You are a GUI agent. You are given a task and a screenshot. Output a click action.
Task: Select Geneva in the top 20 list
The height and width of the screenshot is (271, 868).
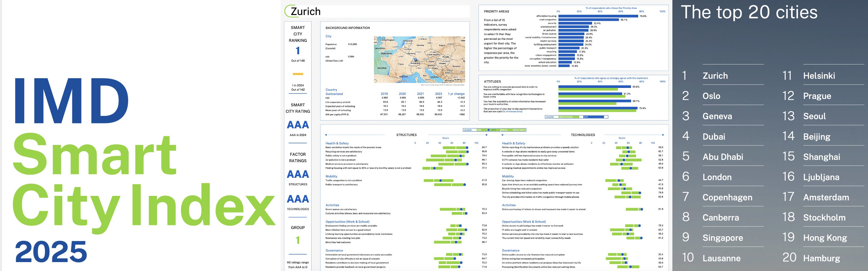click(x=717, y=116)
